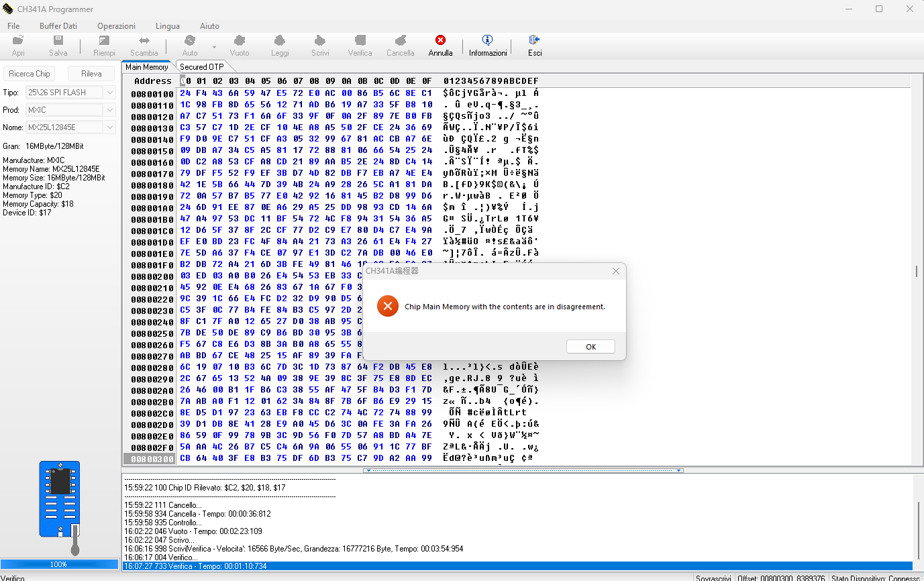
Task: Click the 100% progress bar
Action: [x=60, y=564]
